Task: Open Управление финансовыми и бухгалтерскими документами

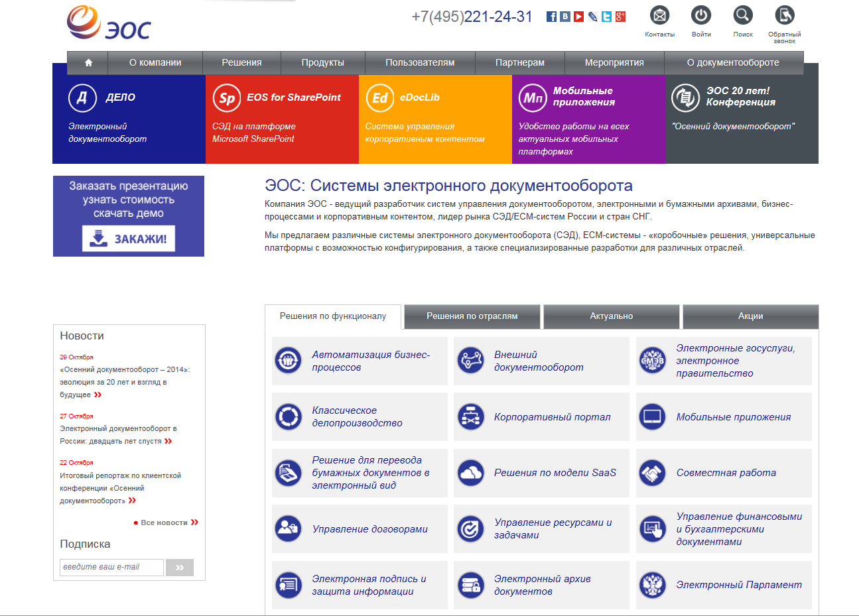Action: [x=739, y=529]
